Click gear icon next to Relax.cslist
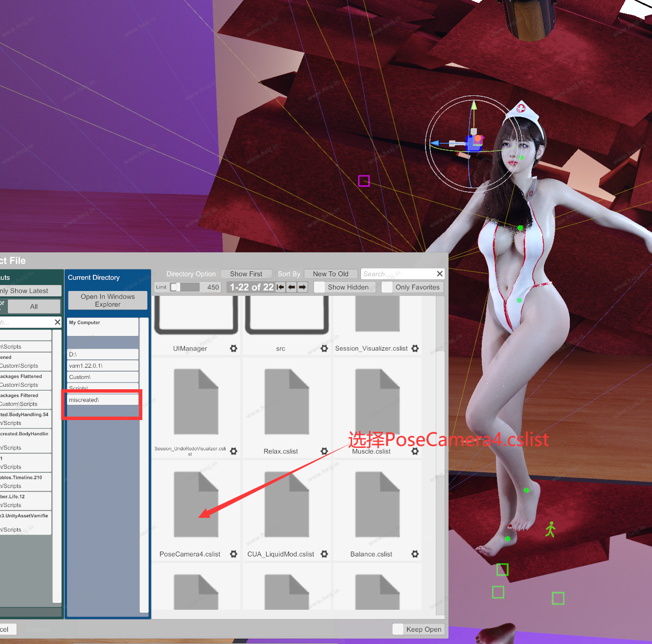Viewport: 652px width, 644px height. click(x=324, y=451)
